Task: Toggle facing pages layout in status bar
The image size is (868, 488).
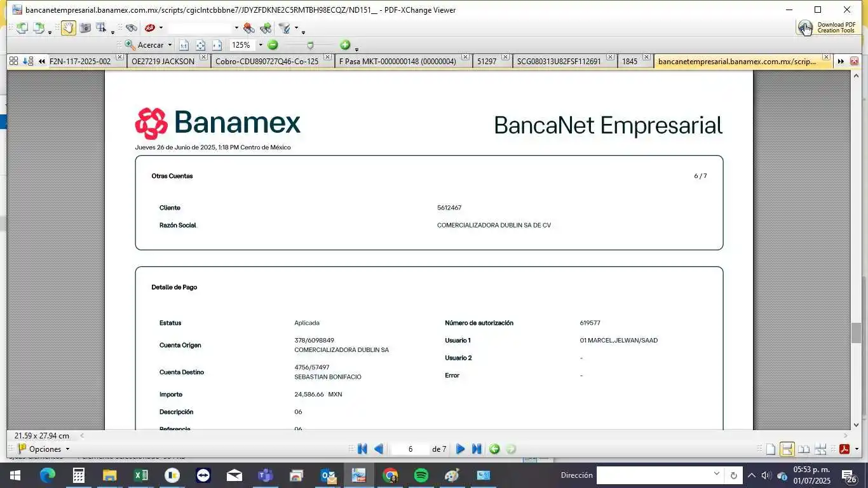Action: 804,449
